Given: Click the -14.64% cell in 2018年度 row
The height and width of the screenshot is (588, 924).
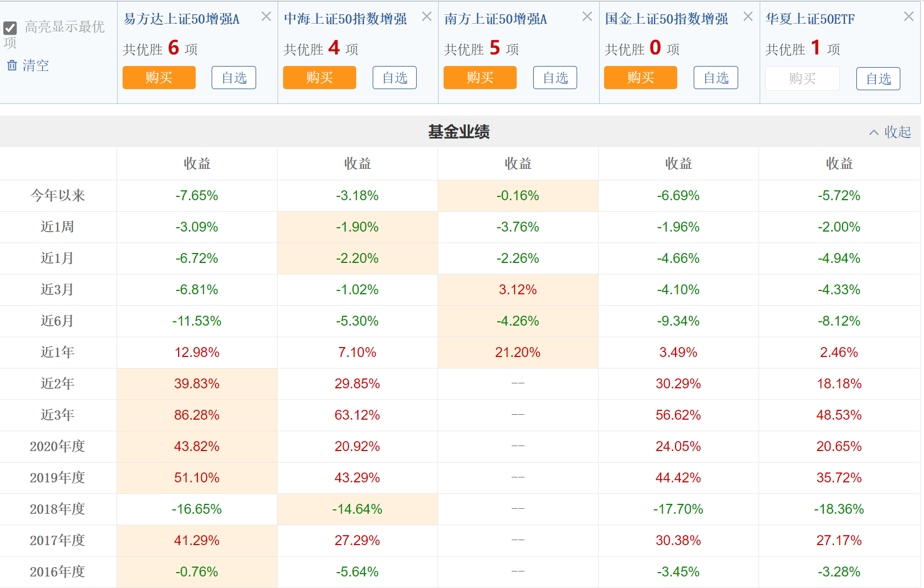Looking at the screenshot, I should pyautogui.click(x=357, y=509).
